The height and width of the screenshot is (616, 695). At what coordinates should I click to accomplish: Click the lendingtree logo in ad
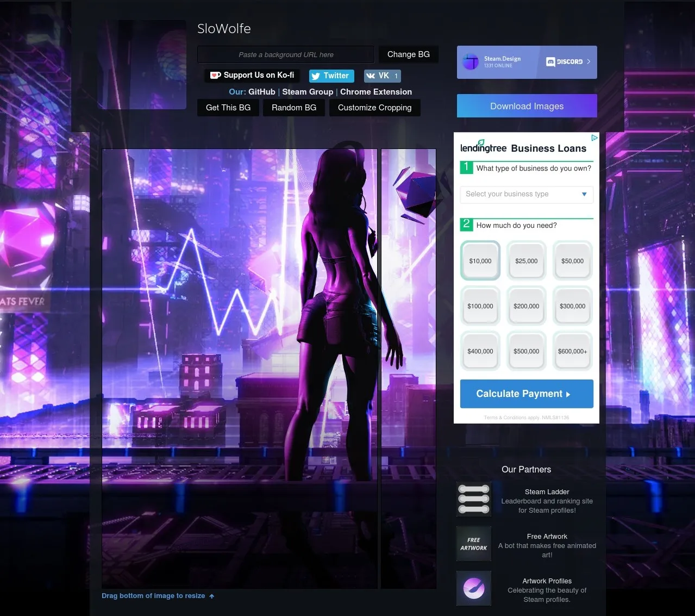[x=483, y=147]
